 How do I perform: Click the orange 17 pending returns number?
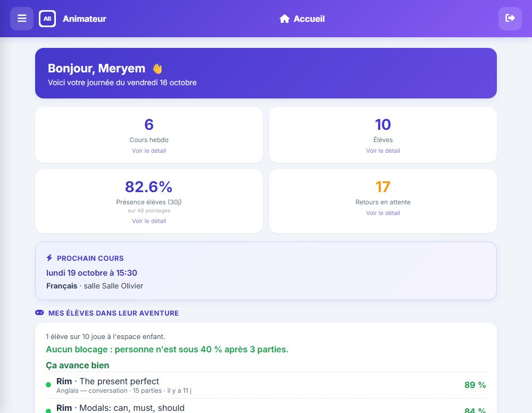click(383, 187)
